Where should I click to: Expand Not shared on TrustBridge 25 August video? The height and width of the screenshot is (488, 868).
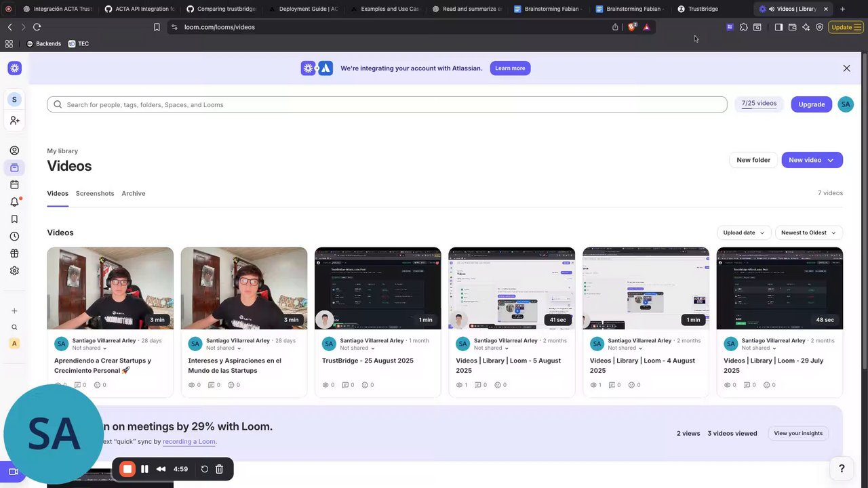pyautogui.click(x=357, y=348)
